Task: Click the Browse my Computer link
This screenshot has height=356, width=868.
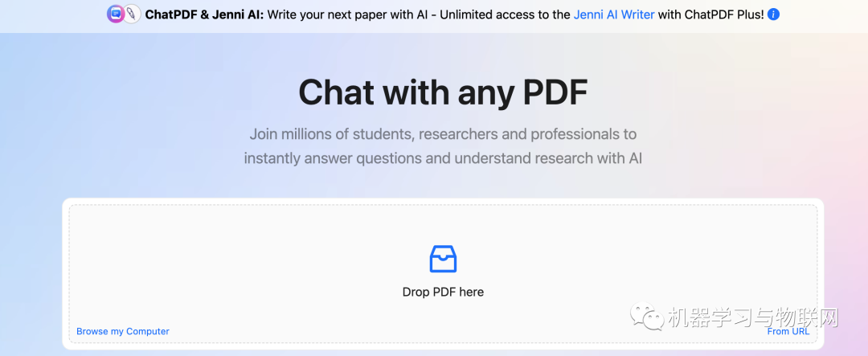Action: [123, 331]
